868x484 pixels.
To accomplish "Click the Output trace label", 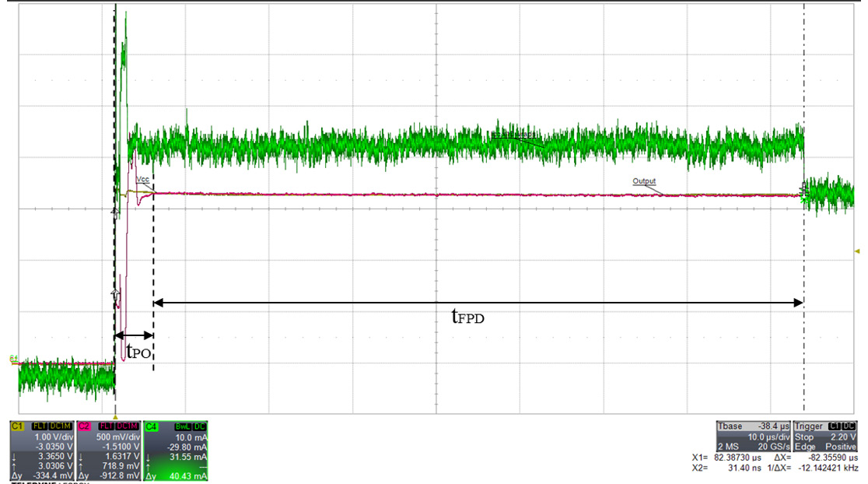I will coord(644,181).
